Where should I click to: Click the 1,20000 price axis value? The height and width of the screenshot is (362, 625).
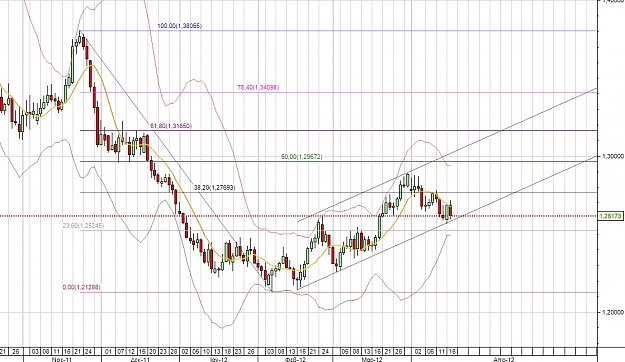(x=613, y=312)
